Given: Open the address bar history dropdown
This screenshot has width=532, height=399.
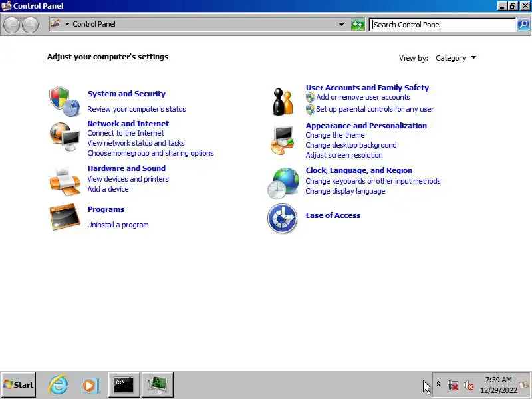Looking at the screenshot, I should click(341, 25).
